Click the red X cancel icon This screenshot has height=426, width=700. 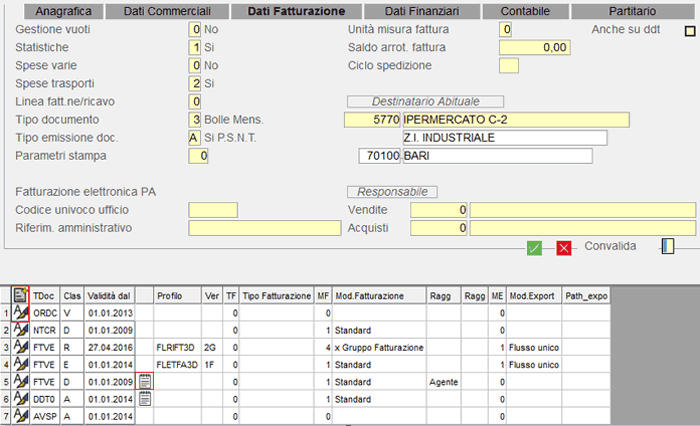pyautogui.click(x=564, y=247)
